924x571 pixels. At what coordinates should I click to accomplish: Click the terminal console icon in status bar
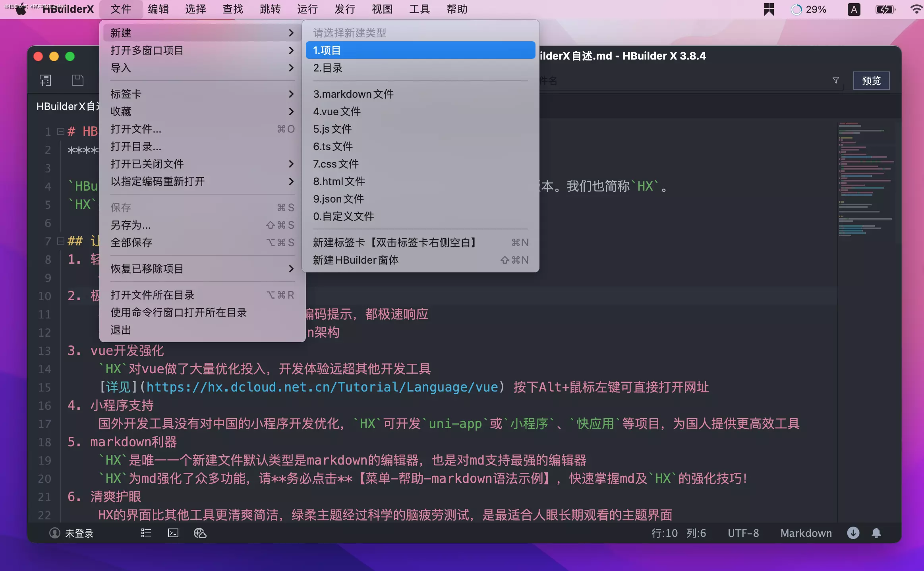pyautogui.click(x=172, y=533)
